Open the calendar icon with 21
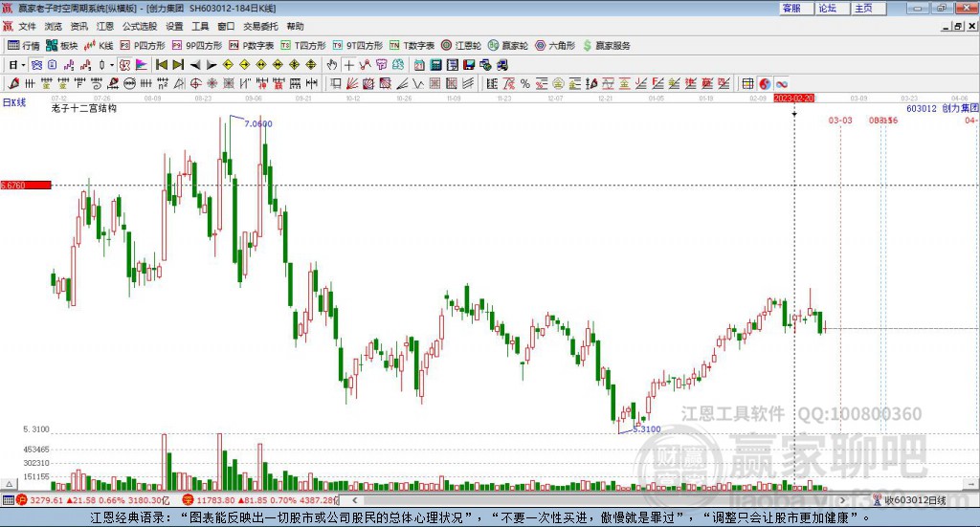 pos(419,65)
